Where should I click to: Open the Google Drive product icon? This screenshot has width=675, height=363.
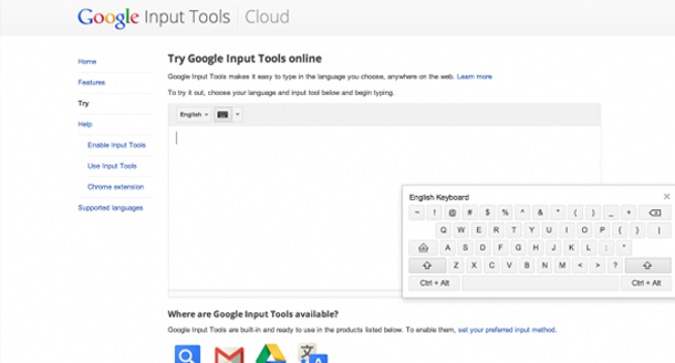[x=271, y=354]
